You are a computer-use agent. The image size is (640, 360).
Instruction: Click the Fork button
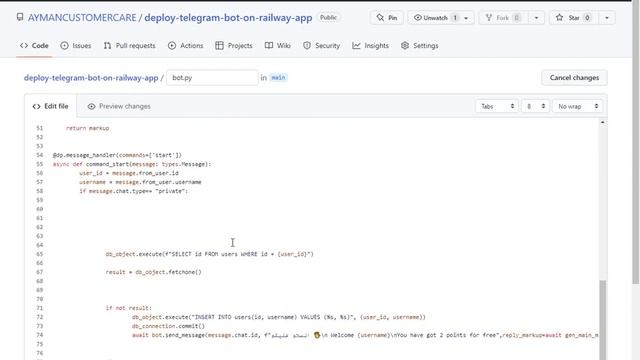click(x=503, y=18)
